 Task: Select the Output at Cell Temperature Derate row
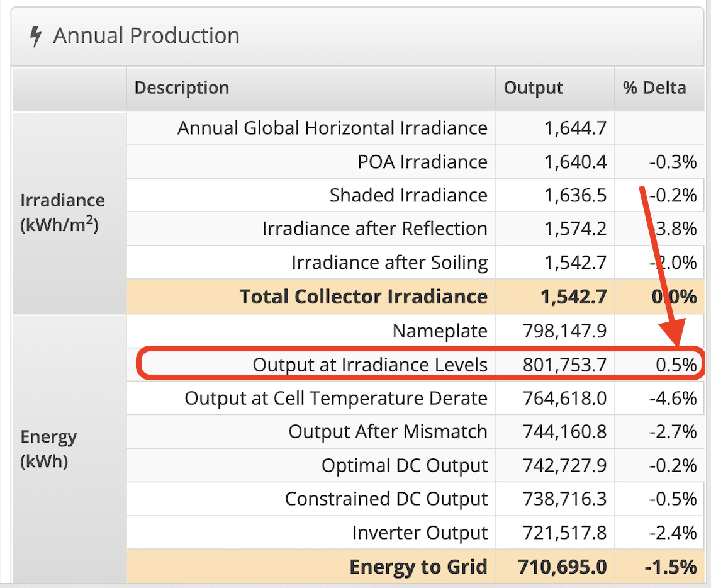[336, 398]
